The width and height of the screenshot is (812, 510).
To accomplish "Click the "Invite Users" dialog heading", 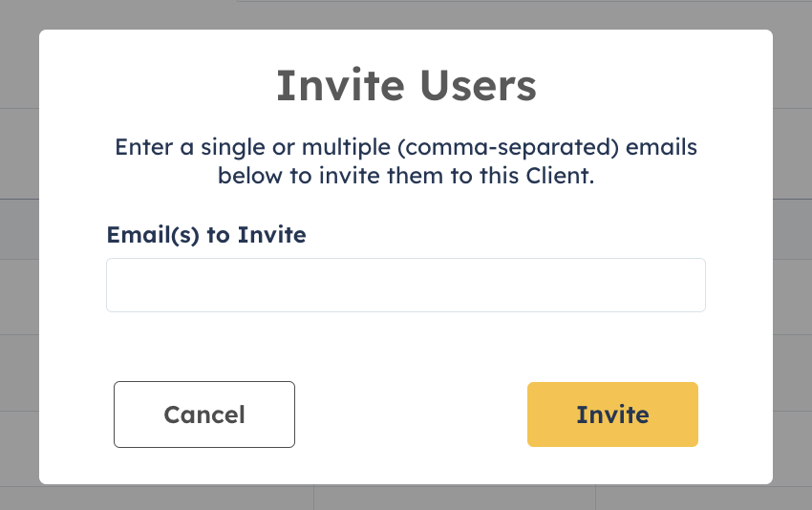I will pos(406,85).
